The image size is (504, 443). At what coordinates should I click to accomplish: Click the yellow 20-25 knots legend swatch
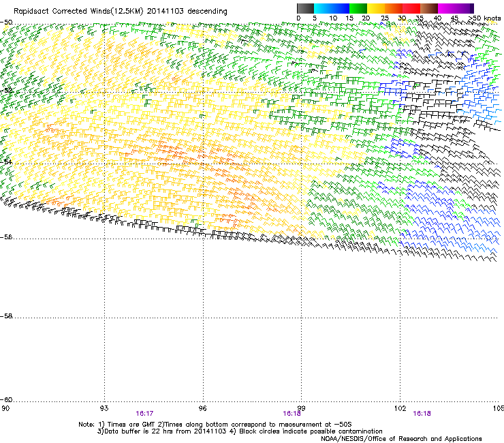[376, 8]
